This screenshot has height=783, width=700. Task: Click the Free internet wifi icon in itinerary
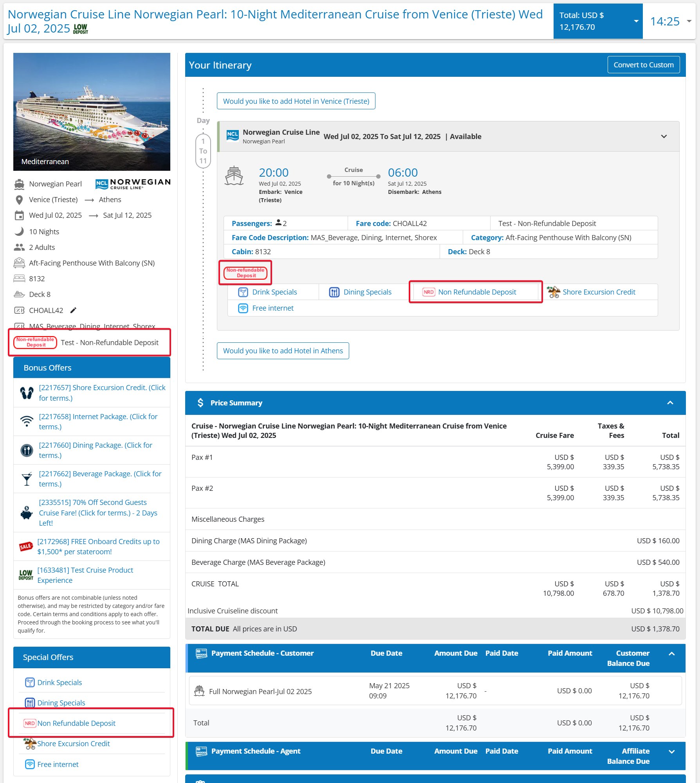click(x=243, y=308)
